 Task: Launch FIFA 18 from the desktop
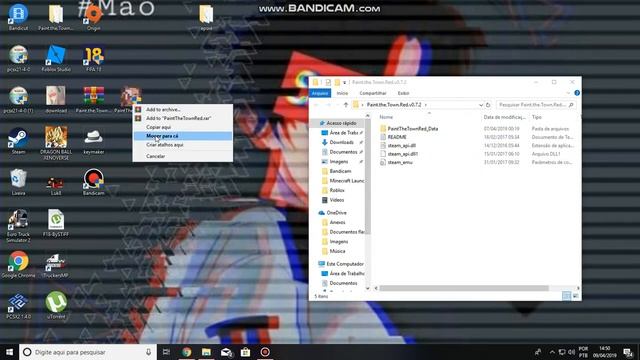(x=93, y=58)
